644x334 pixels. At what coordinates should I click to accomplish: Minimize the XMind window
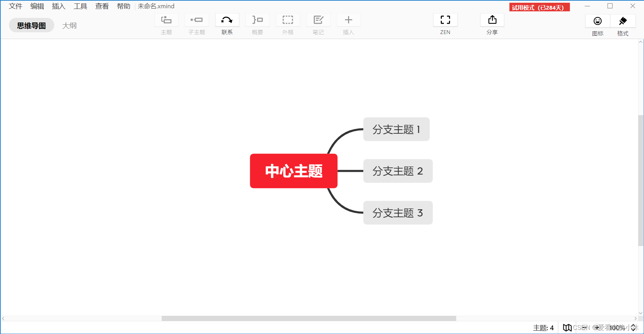pos(587,6)
